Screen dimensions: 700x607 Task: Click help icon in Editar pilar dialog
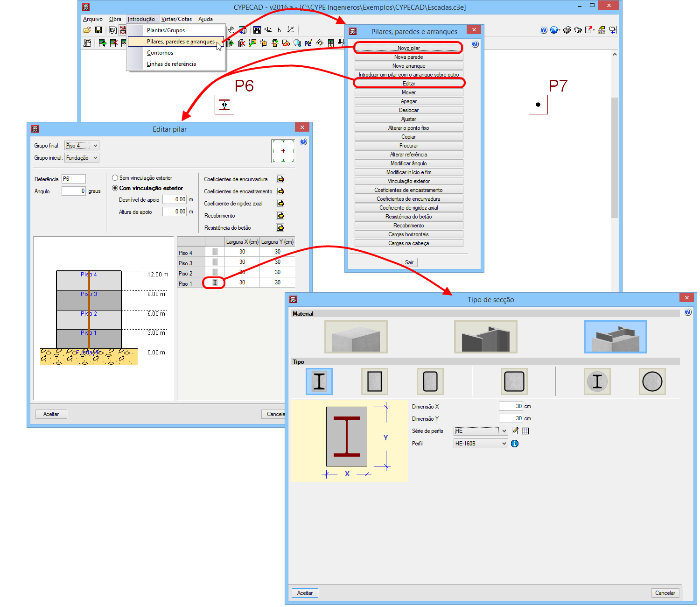(303, 142)
